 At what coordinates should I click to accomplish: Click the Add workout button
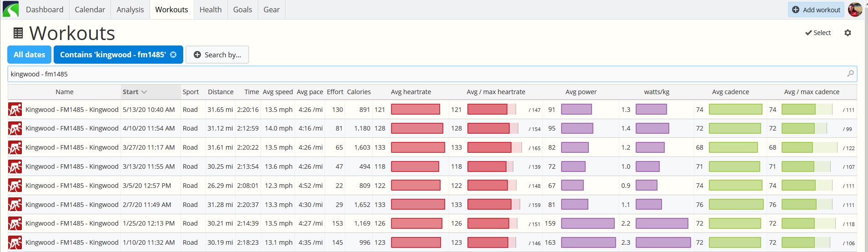coord(816,10)
